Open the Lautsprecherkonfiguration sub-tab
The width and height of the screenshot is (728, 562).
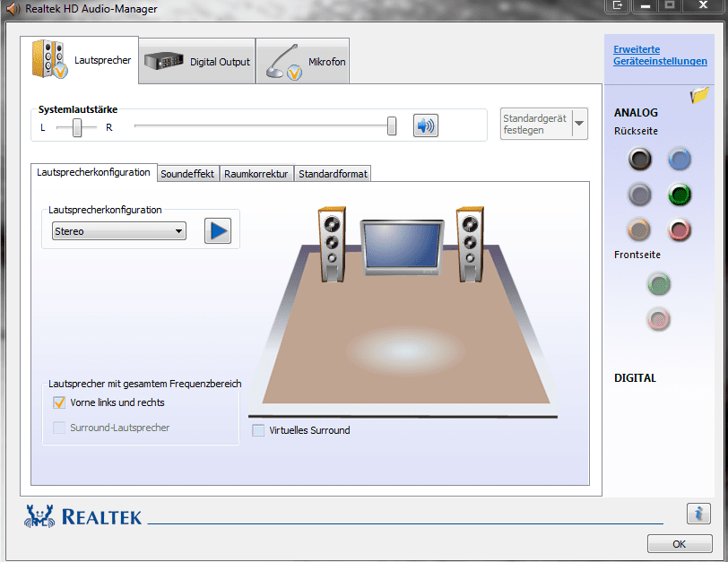(x=94, y=172)
